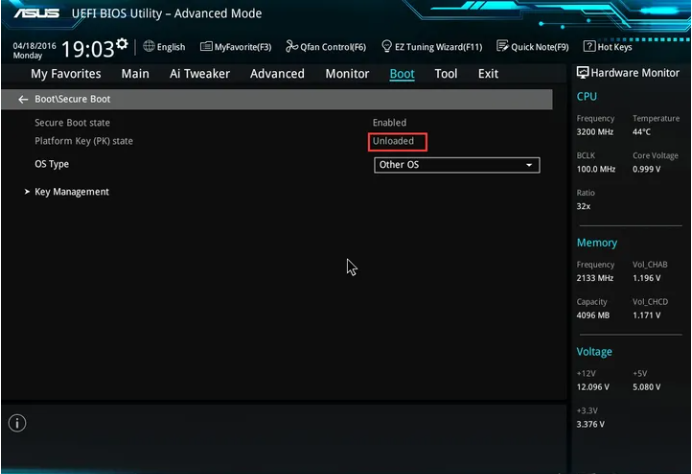
Task: Open Key Management entry
Action: coord(71,192)
